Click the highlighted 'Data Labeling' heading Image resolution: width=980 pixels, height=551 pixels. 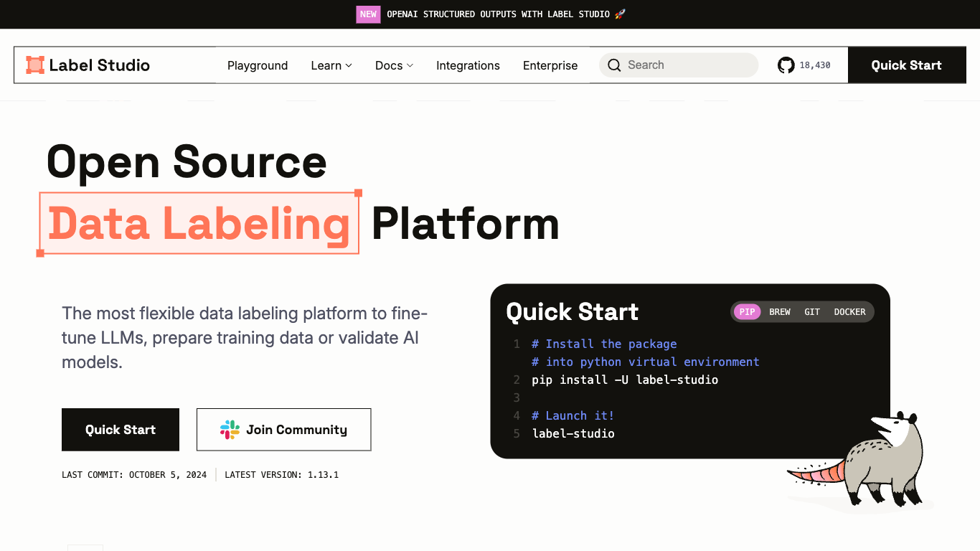coord(199,223)
